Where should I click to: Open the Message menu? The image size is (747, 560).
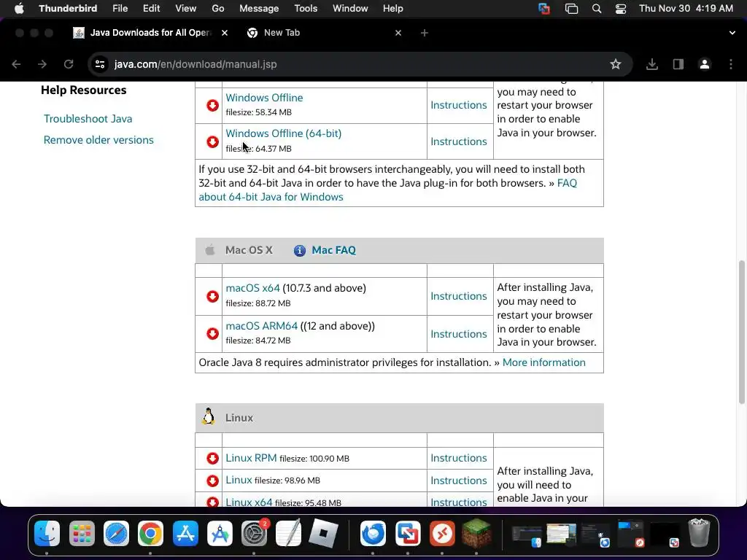coord(259,9)
